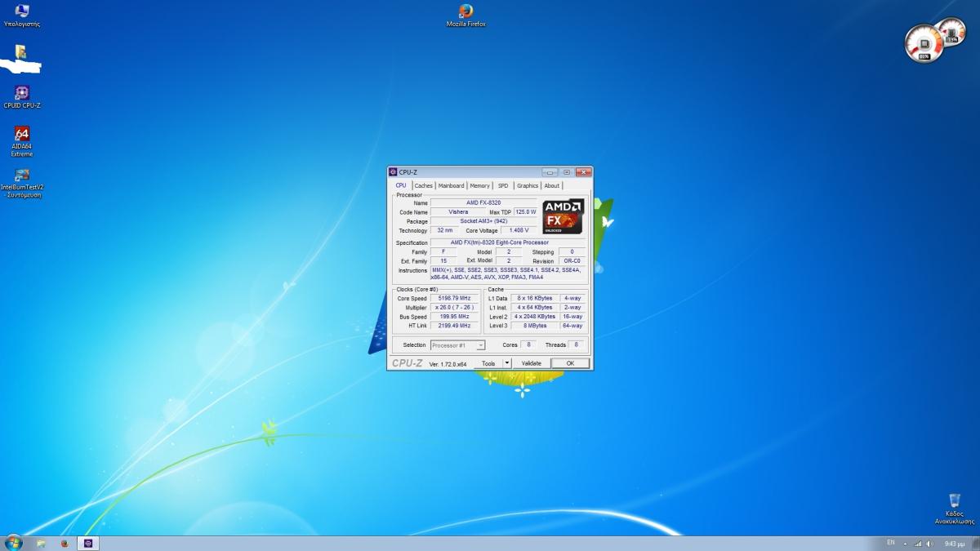The height and width of the screenshot is (551, 980).
Task: Open the CPUID CPU-Z desktop shortcut
Action: coord(22,96)
